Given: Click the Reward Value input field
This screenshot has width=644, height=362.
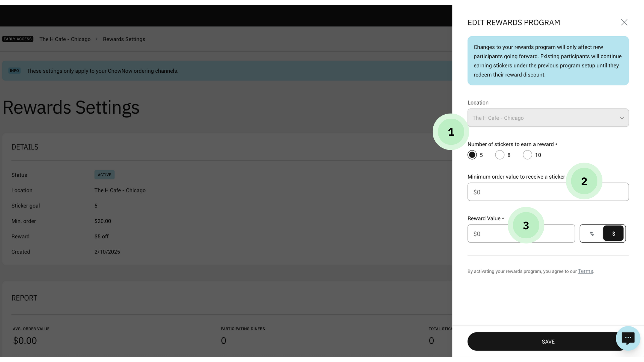Looking at the screenshot, I should 490,234.
